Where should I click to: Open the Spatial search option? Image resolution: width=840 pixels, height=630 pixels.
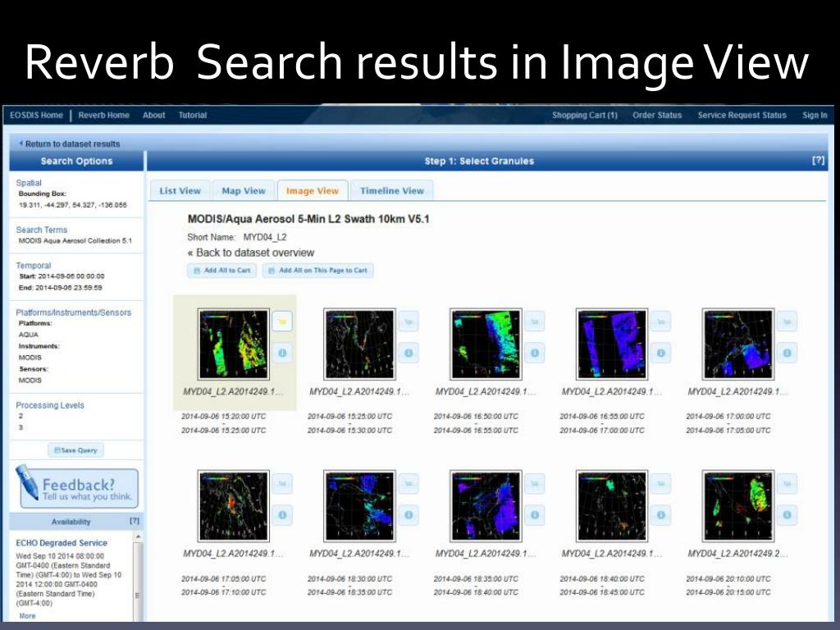coord(29,183)
